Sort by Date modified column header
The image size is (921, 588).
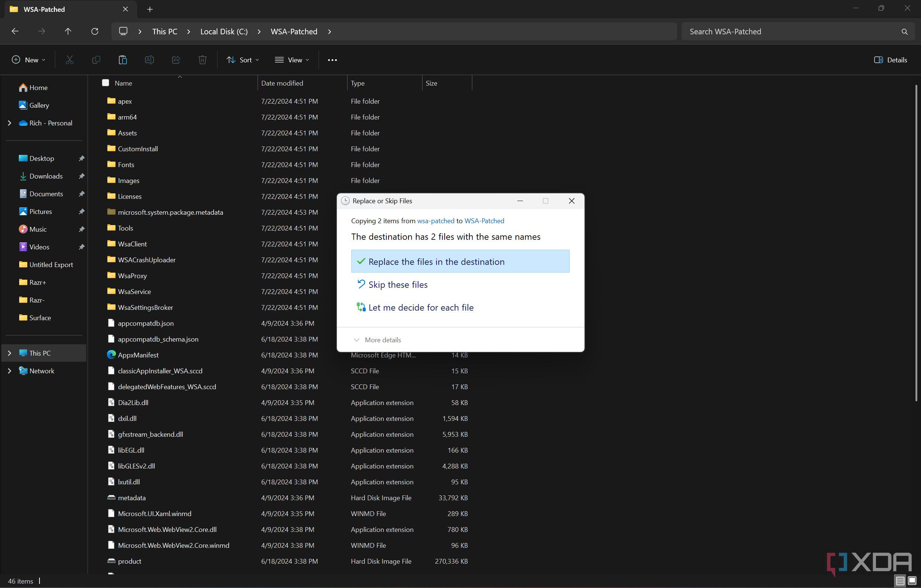(x=282, y=83)
